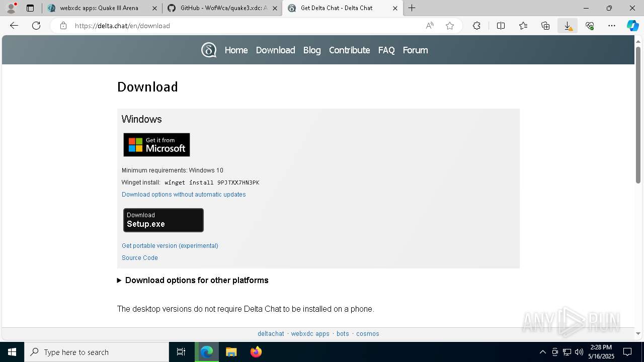Open the network tray icon

[x=567, y=352]
